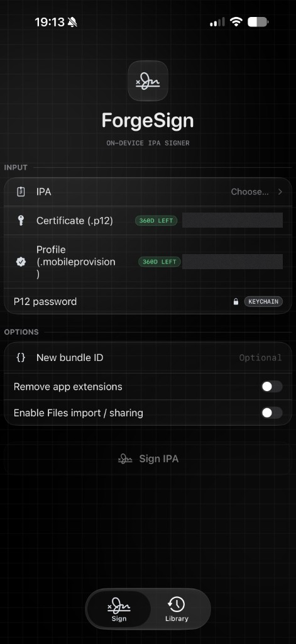Check the Wi-Fi status bar icon

(236, 22)
